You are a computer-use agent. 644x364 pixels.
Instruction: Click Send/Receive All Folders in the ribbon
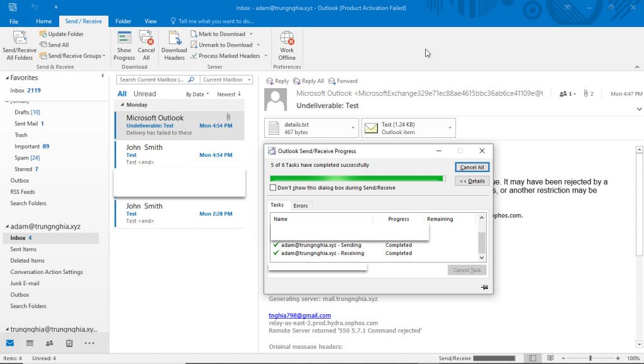pos(19,45)
